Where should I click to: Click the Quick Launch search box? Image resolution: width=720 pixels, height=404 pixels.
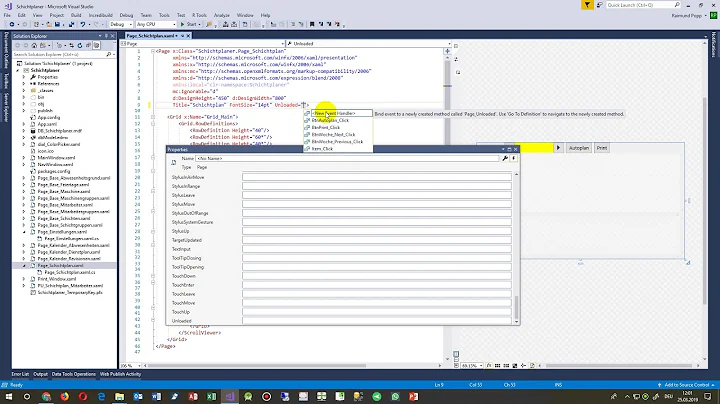point(643,5)
